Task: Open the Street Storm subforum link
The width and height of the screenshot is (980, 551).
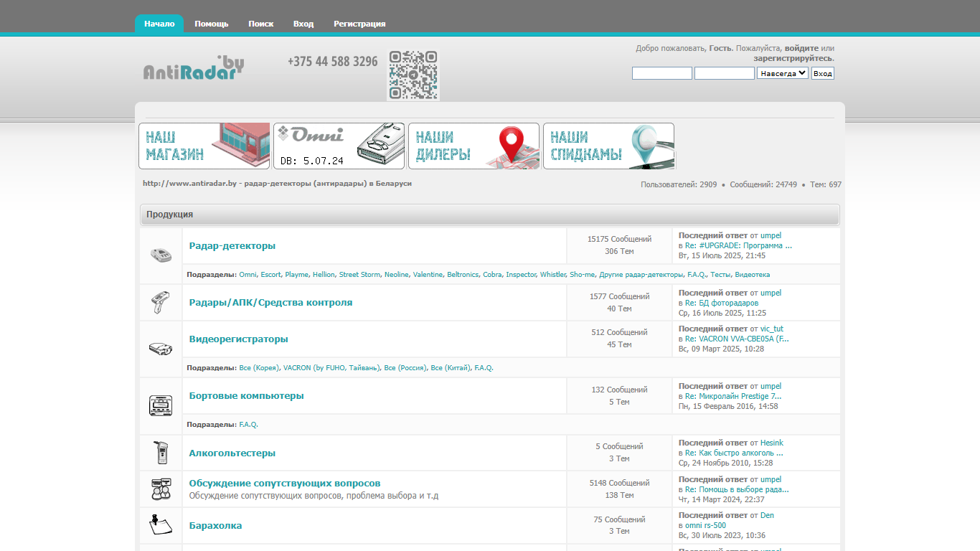Action: point(359,275)
